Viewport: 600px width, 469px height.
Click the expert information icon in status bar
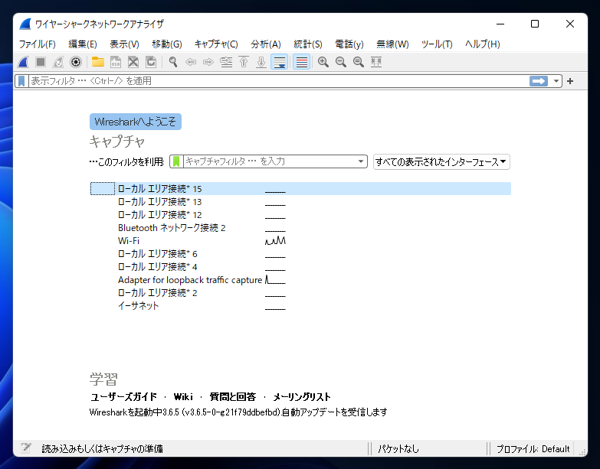tap(26, 448)
